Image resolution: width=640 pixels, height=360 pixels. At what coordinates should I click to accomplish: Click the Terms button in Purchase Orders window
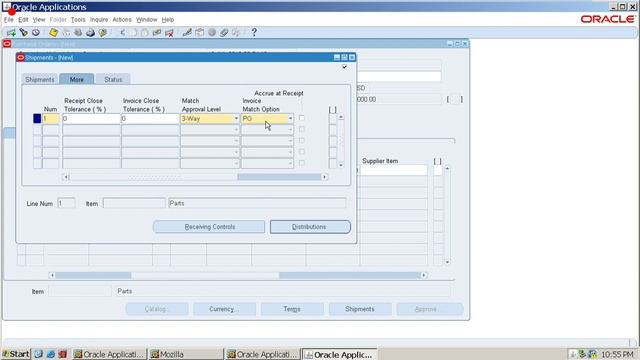click(x=292, y=309)
